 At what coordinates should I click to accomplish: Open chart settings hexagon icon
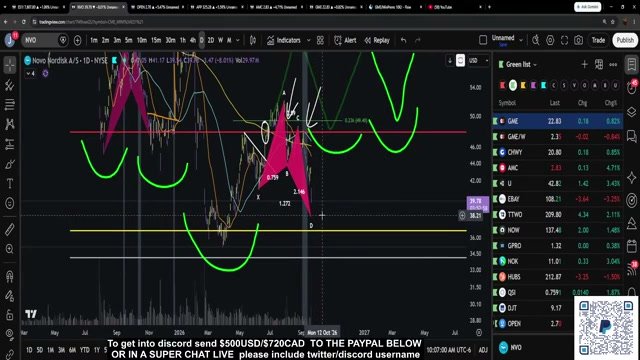click(550, 40)
